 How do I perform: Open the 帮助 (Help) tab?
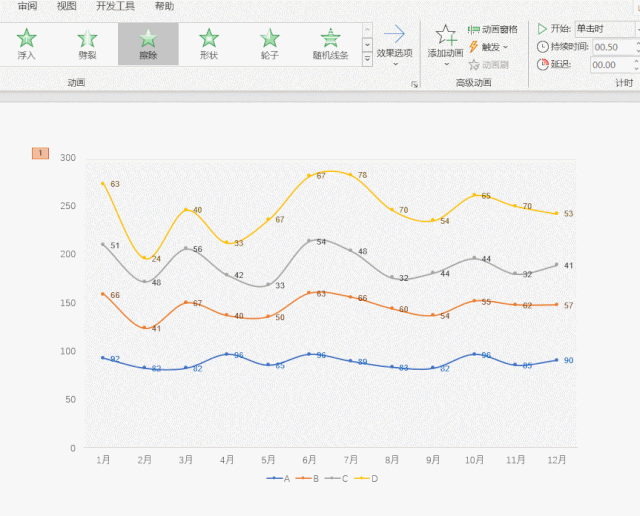[x=164, y=6]
